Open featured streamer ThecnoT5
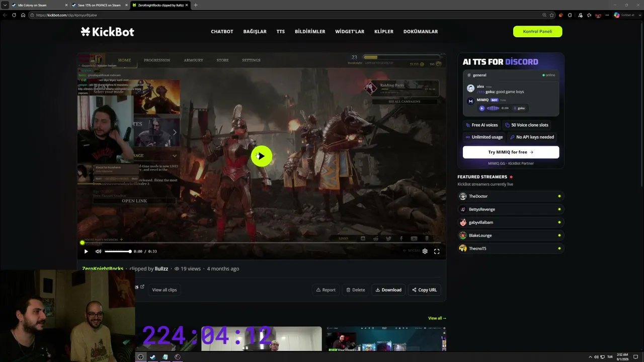The width and height of the screenshot is (644, 362). (510, 248)
